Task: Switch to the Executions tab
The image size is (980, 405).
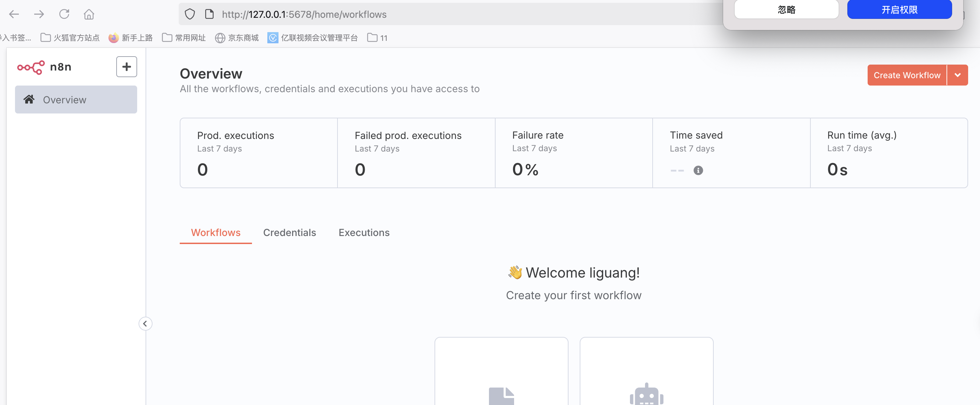Action: pyautogui.click(x=364, y=232)
